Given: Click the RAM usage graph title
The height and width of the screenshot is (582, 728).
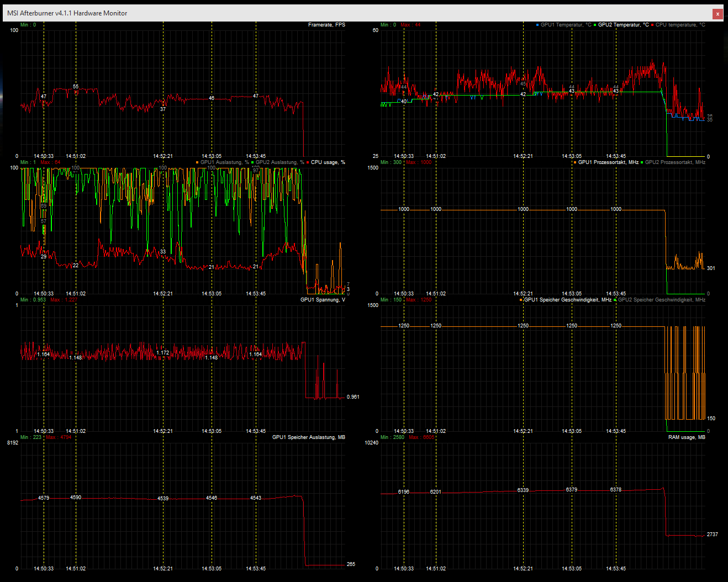Looking at the screenshot, I should (687, 437).
